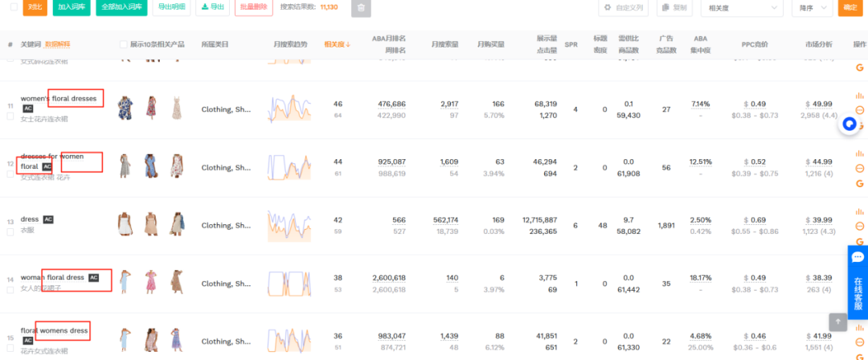
Task: Sort by the 相关度 column header
Action: [x=338, y=44]
